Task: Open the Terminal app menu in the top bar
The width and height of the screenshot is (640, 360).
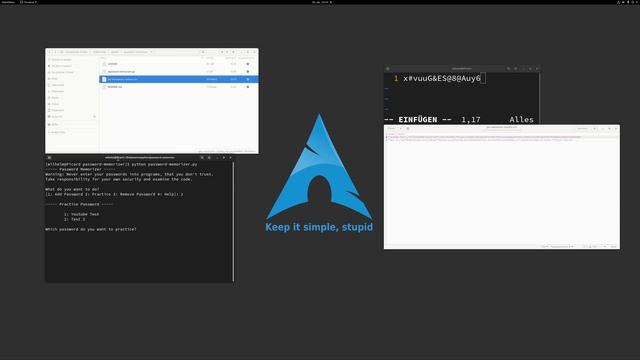Action: 29,2
